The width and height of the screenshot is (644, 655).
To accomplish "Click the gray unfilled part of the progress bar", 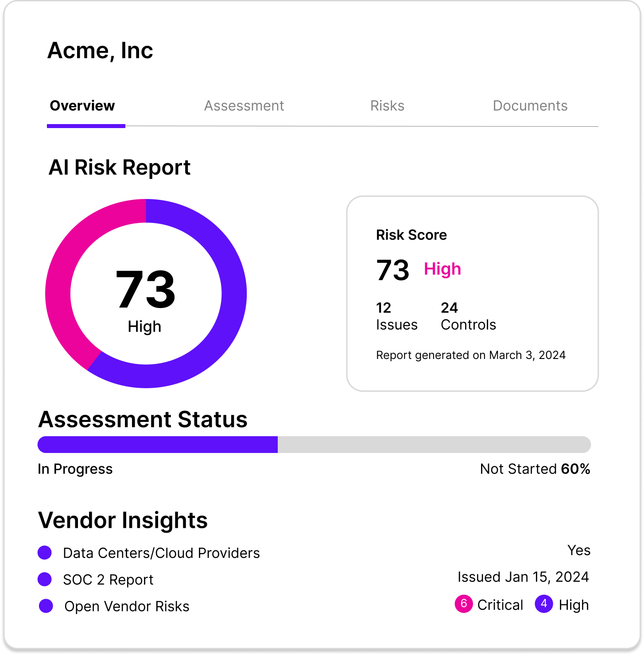I will tap(434, 444).
